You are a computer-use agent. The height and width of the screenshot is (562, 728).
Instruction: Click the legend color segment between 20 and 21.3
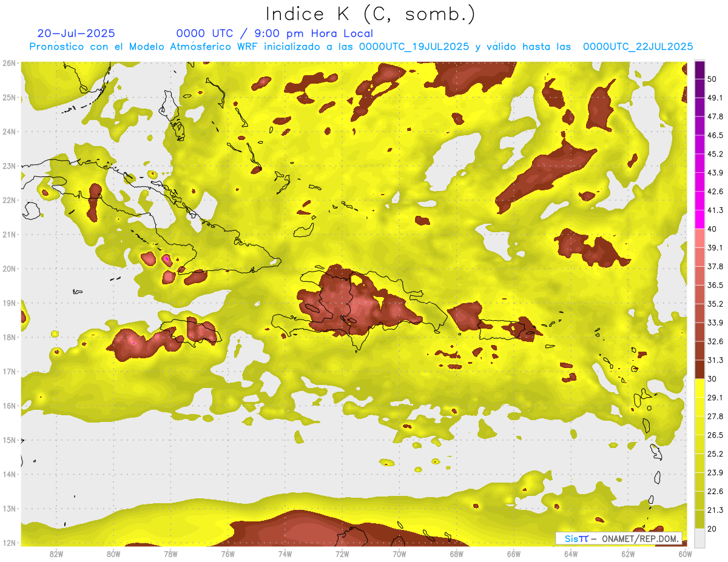699,519
